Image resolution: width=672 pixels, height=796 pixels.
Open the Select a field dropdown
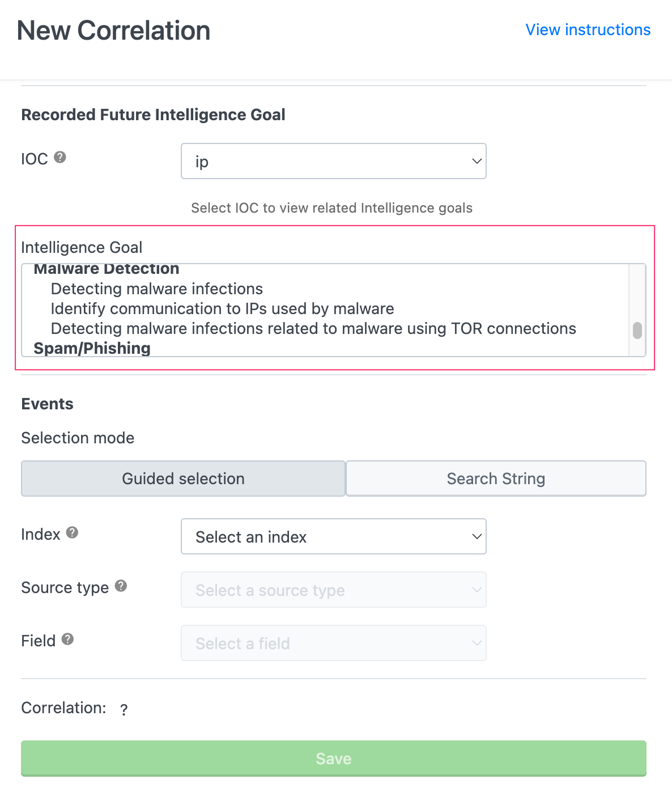333,643
